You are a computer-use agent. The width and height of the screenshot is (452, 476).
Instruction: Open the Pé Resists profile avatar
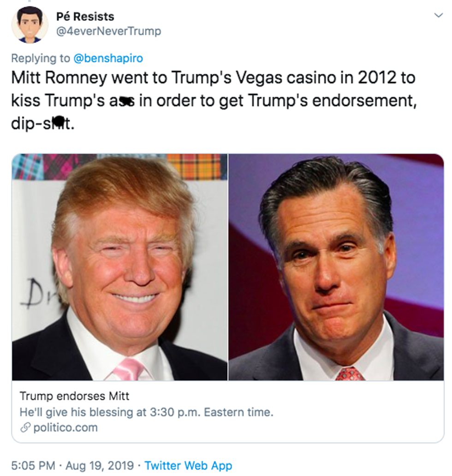point(30,25)
